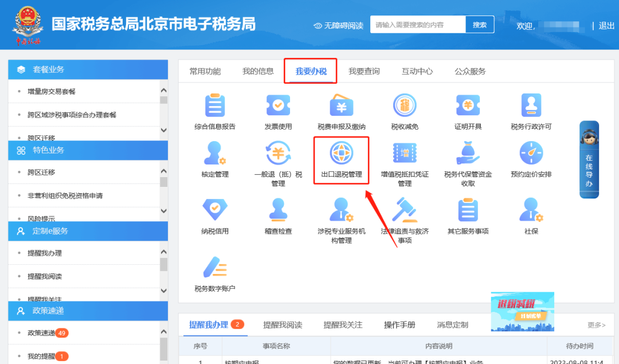Viewport: 619px width, 364px height.
Task: Click the up arrow in 套餐业务 list
Action: [164, 91]
